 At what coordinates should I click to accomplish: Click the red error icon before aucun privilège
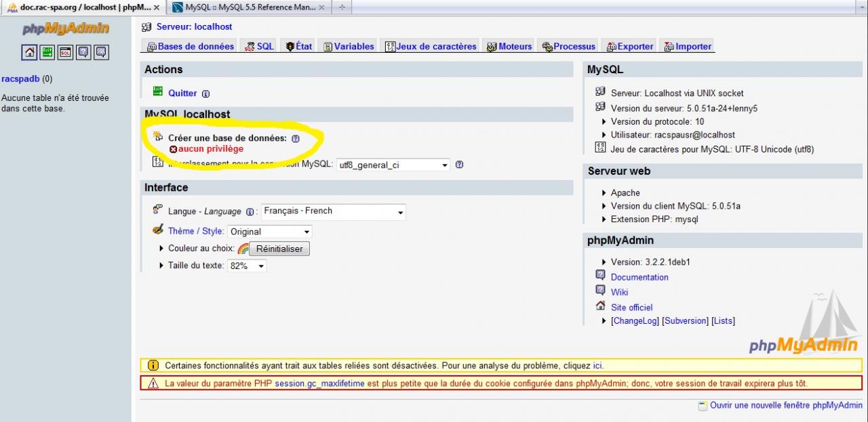point(173,149)
